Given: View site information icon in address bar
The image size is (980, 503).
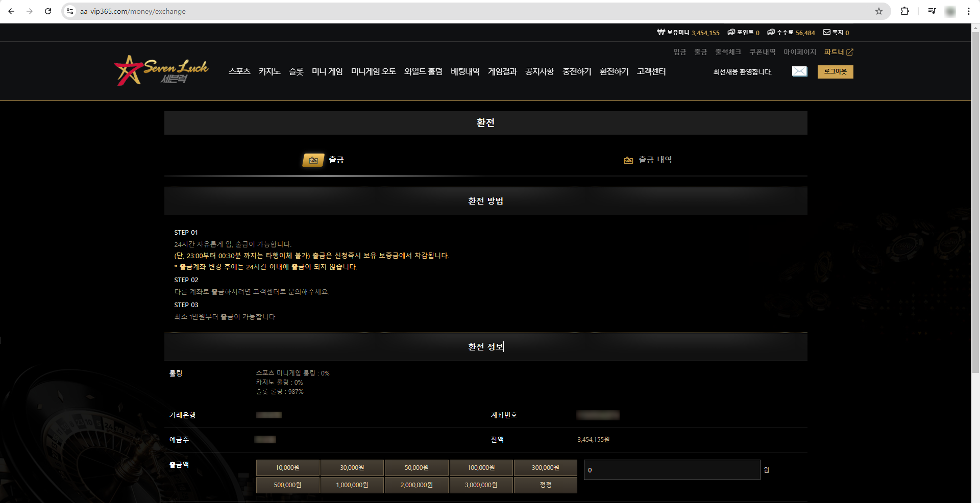Looking at the screenshot, I should pyautogui.click(x=70, y=11).
